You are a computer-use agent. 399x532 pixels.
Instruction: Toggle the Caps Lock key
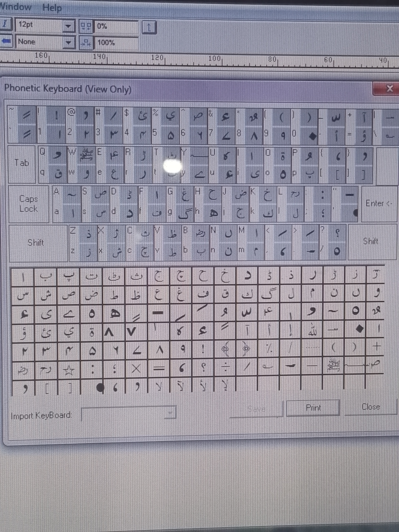point(29,204)
